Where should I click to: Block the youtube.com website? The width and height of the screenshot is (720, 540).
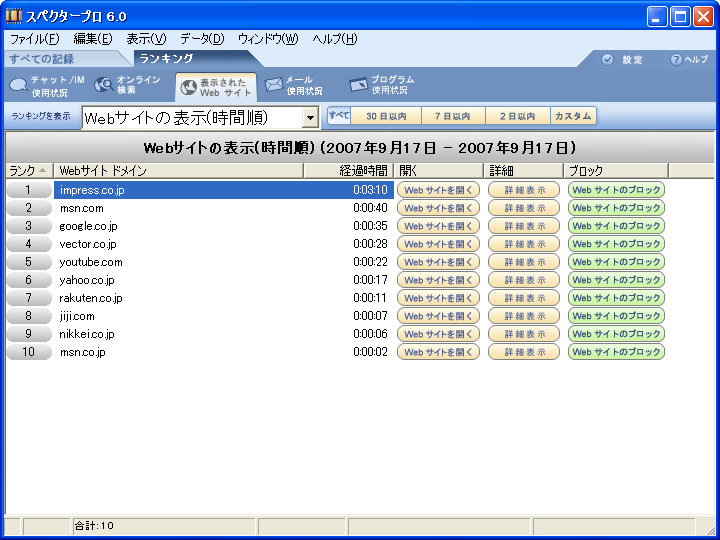point(616,262)
